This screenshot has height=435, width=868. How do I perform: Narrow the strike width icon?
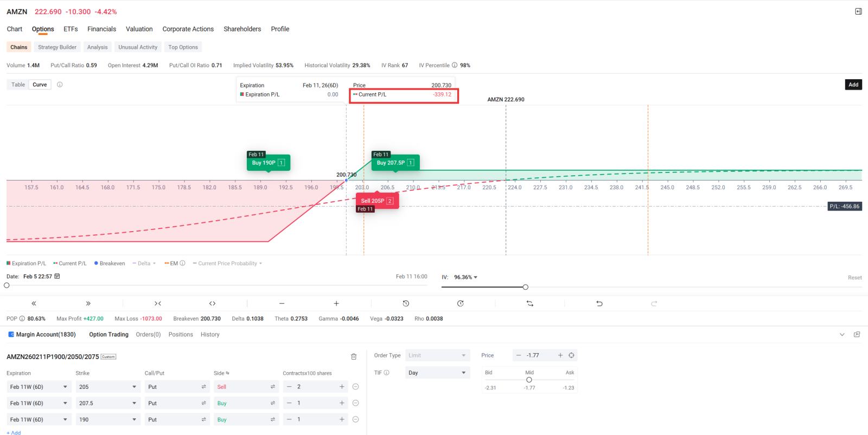[158, 304]
